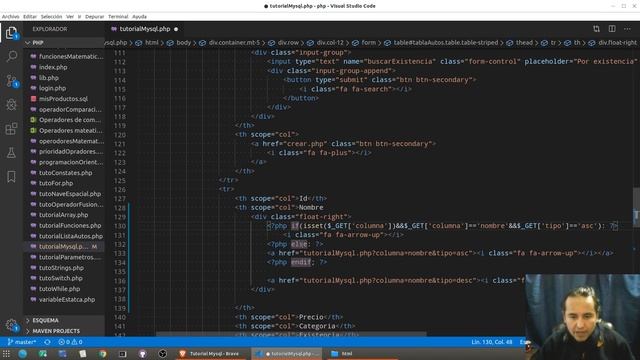Click line number 130 in gutter
The width and height of the screenshot is (640, 360).
tap(120, 226)
